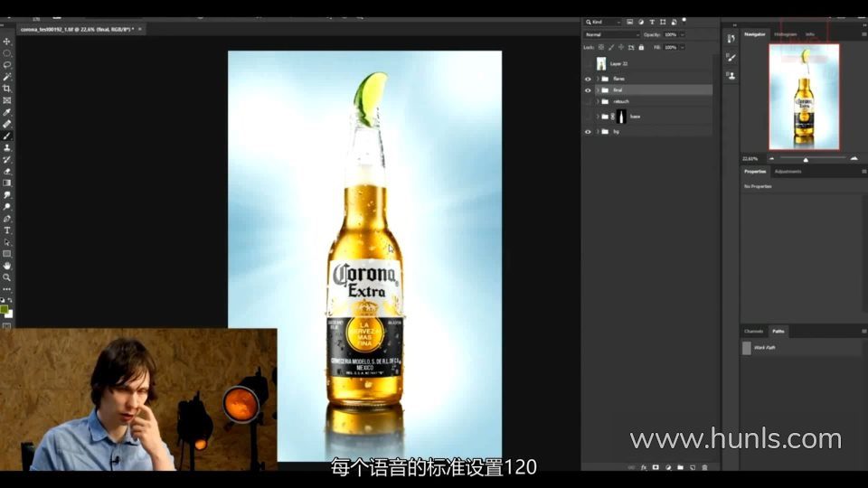This screenshot has height=488, width=868.
Task: Open the History panel icon
Action: tap(731, 38)
